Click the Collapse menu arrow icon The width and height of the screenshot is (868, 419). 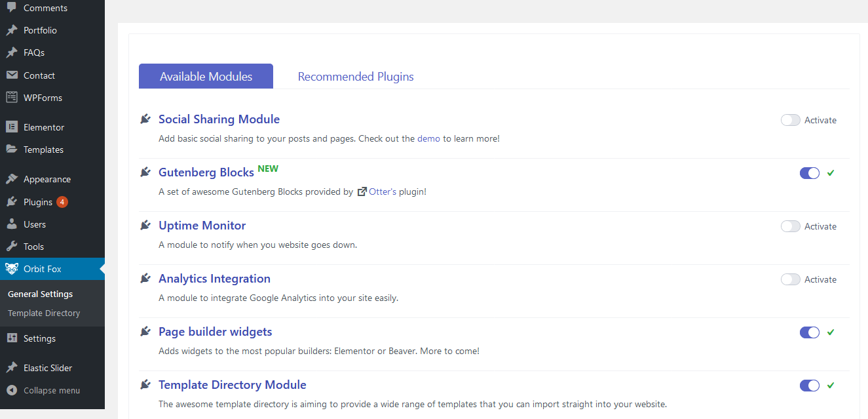click(x=12, y=390)
